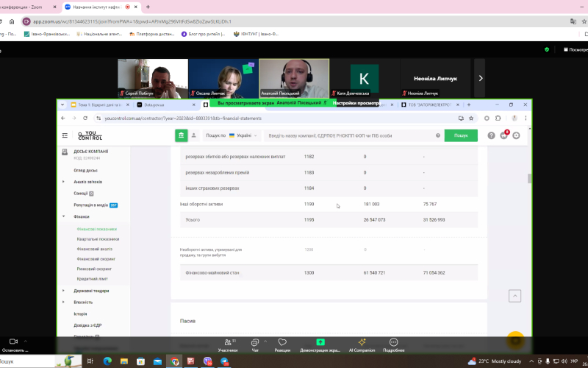Open shared browser extensions puzzle icon
Image resolution: width=588 pixels, height=368 pixels.
pos(498,118)
